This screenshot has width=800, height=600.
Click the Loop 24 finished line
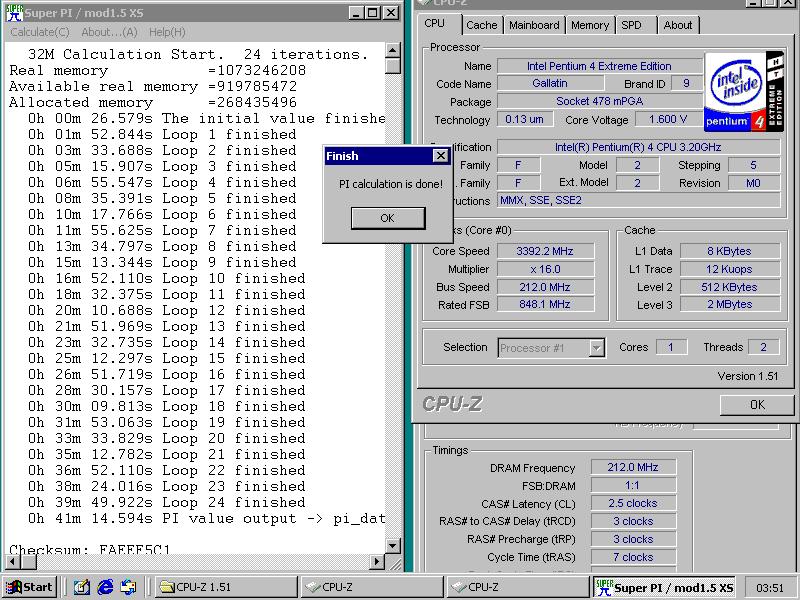(x=167, y=503)
